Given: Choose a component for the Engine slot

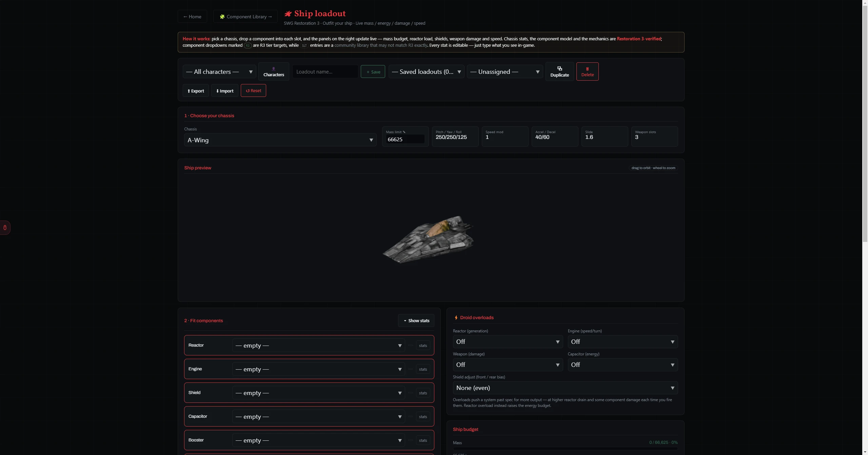Looking at the screenshot, I should pos(318,369).
